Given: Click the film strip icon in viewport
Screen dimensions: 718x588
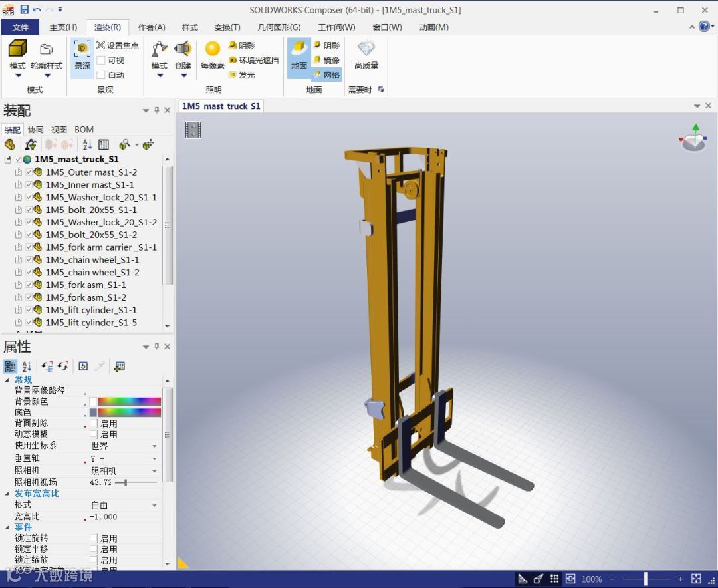Looking at the screenshot, I should pos(193,130).
